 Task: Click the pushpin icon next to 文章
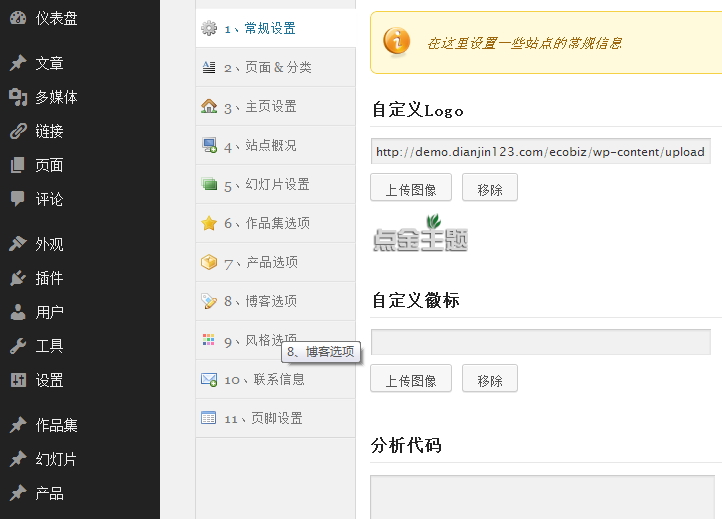click(18, 63)
